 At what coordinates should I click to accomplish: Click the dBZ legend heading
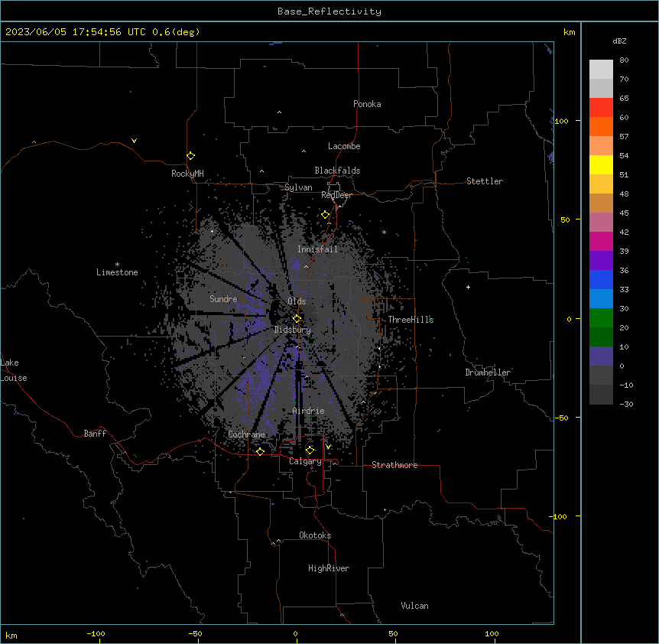point(619,41)
